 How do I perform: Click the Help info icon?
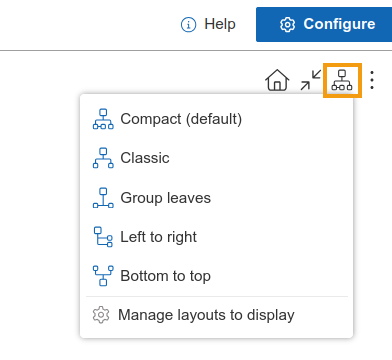coord(188,25)
